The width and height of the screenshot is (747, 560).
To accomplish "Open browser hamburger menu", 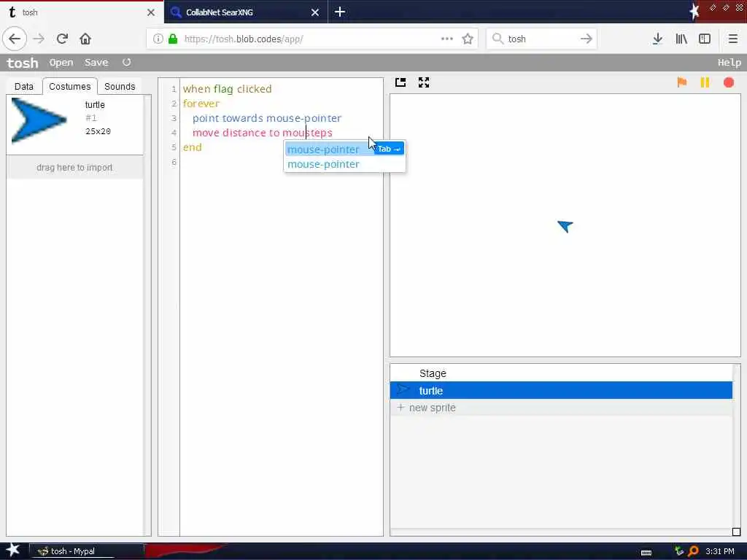I will click(733, 39).
